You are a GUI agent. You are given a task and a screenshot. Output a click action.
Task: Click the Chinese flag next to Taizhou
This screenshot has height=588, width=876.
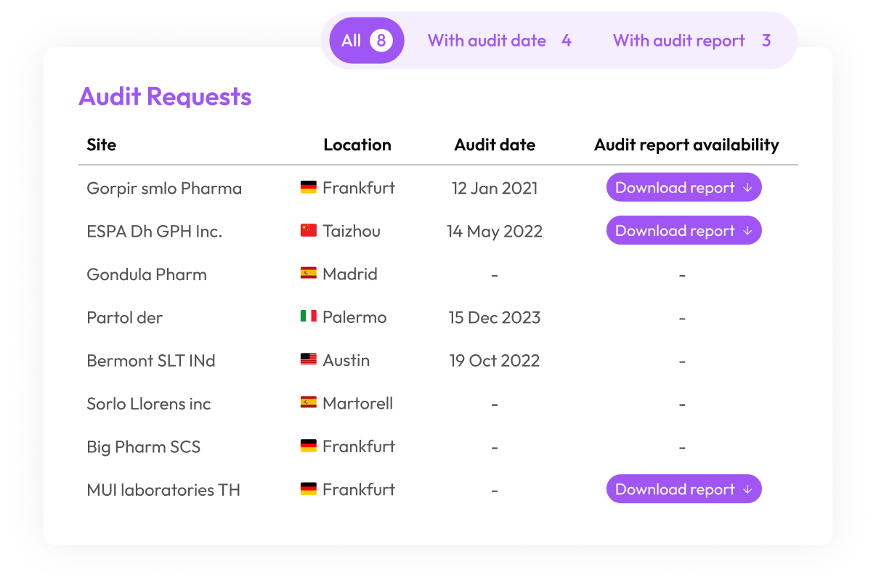click(308, 231)
